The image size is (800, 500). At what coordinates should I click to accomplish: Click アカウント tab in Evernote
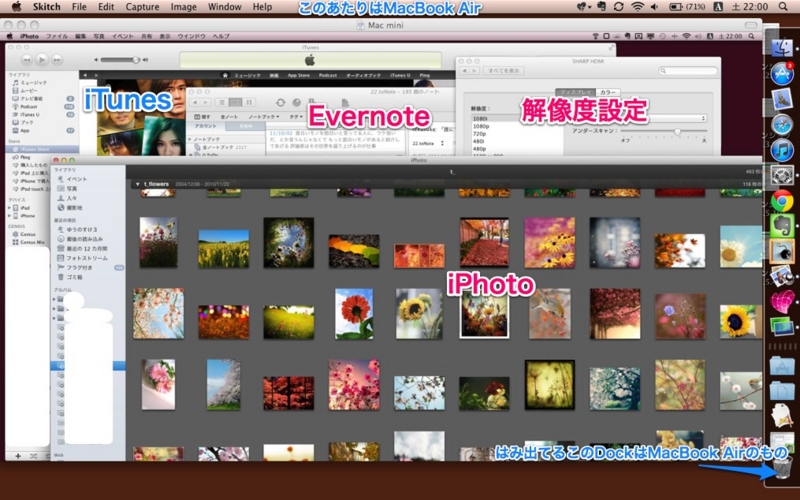(x=205, y=126)
